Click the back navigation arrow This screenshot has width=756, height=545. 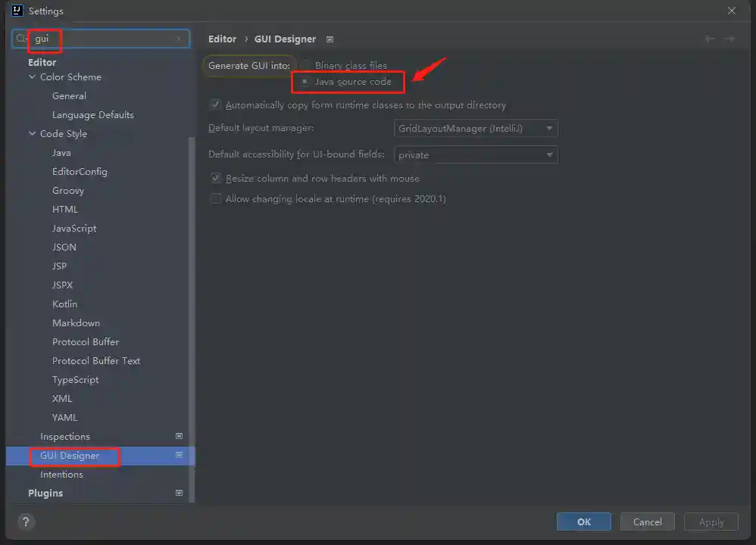(x=710, y=39)
